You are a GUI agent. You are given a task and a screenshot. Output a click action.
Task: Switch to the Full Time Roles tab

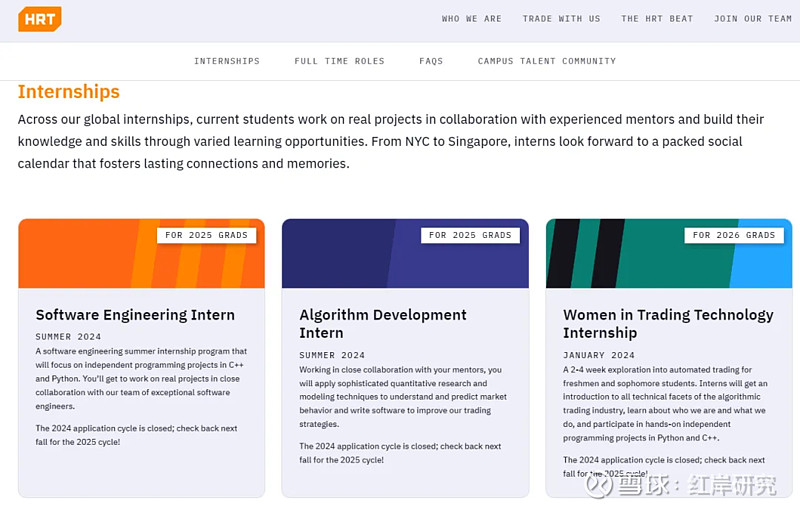click(339, 61)
